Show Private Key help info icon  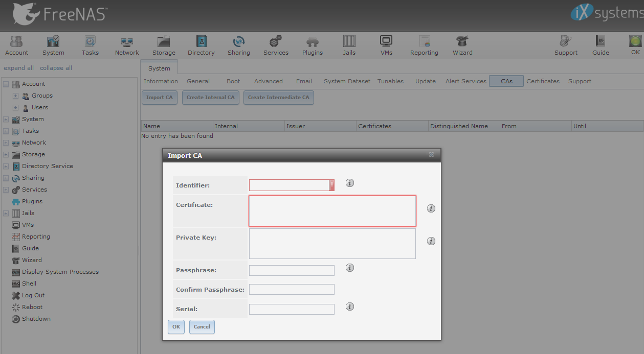tap(431, 241)
